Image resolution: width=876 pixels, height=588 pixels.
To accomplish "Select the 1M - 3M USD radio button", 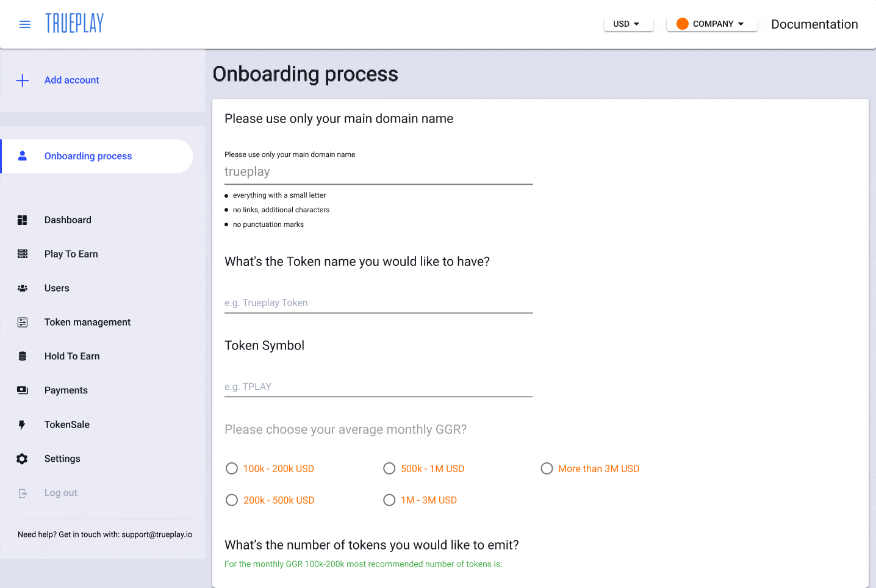I will pos(389,500).
